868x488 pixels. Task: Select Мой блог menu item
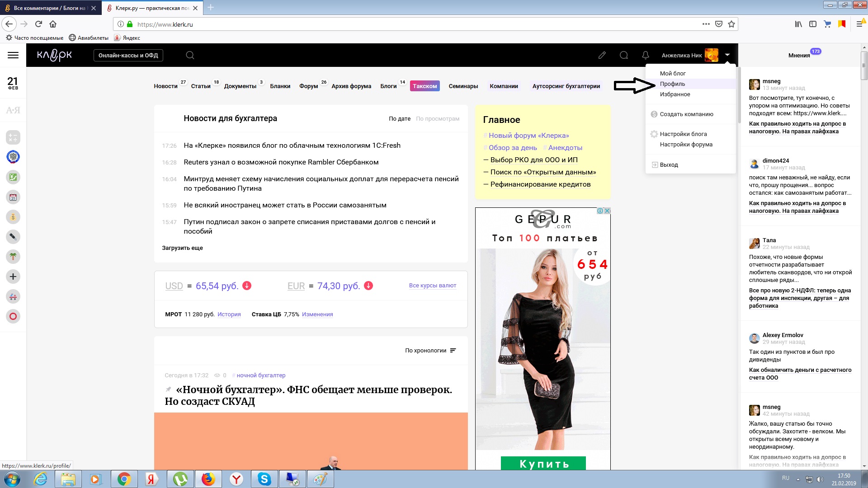tap(673, 73)
